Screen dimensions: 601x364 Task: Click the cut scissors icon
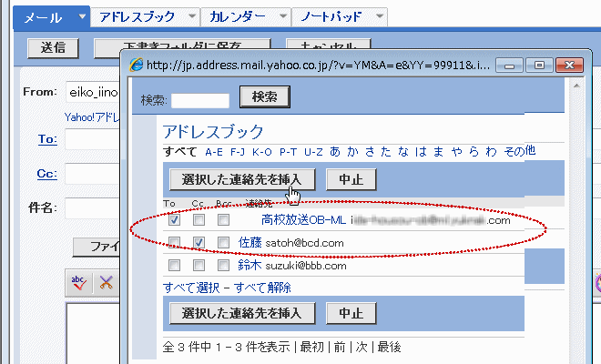click(107, 283)
